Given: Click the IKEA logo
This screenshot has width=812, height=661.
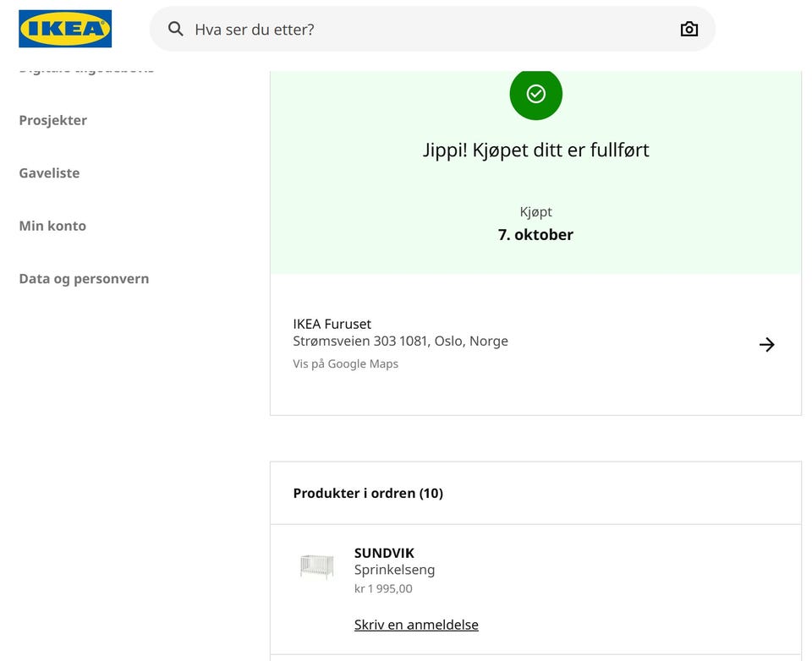Looking at the screenshot, I should [x=65, y=29].
